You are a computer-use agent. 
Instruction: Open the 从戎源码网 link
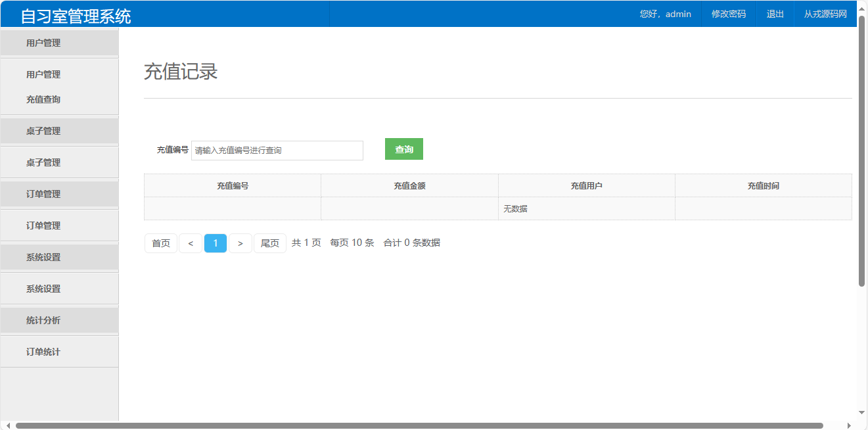tap(825, 14)
